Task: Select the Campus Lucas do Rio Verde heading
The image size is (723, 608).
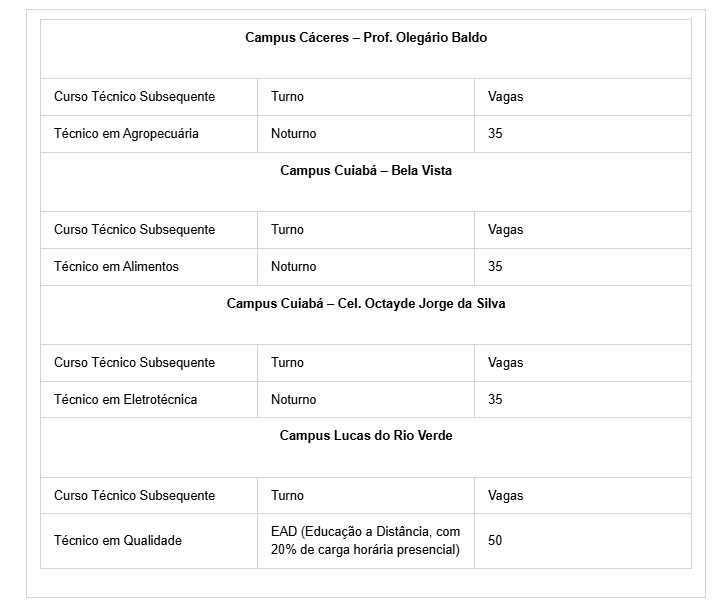Action: point(365,436)
